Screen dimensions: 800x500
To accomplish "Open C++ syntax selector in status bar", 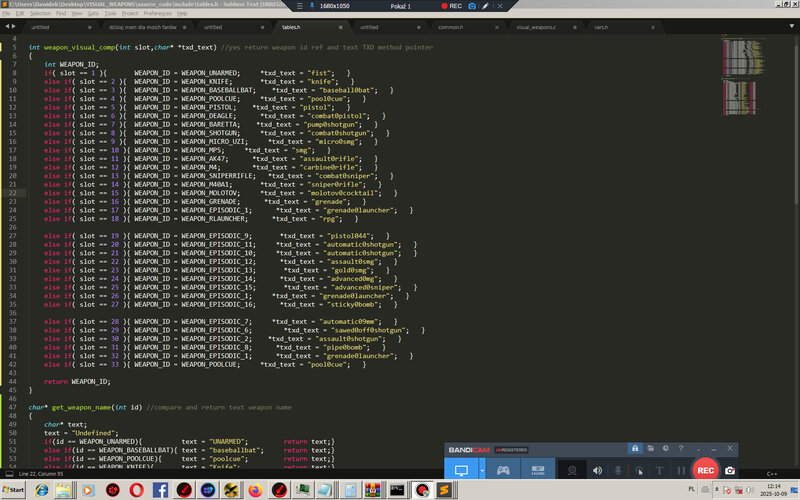I will [x=772, y=473].
